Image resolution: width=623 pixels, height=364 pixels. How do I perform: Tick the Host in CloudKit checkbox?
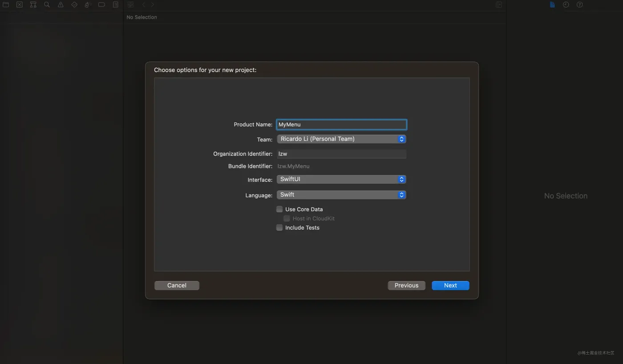coord(287,218)
